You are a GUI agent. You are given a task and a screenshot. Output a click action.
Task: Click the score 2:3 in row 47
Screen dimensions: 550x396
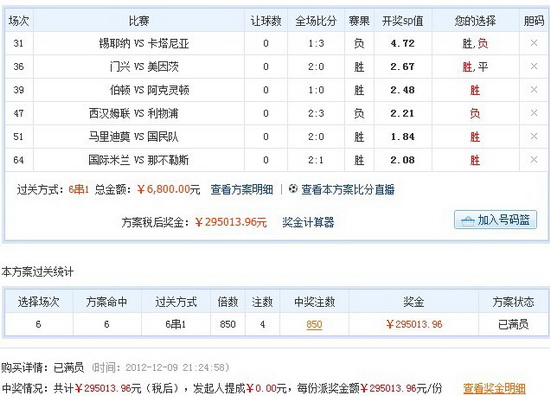pyautogui.click(x=316, y=113)
